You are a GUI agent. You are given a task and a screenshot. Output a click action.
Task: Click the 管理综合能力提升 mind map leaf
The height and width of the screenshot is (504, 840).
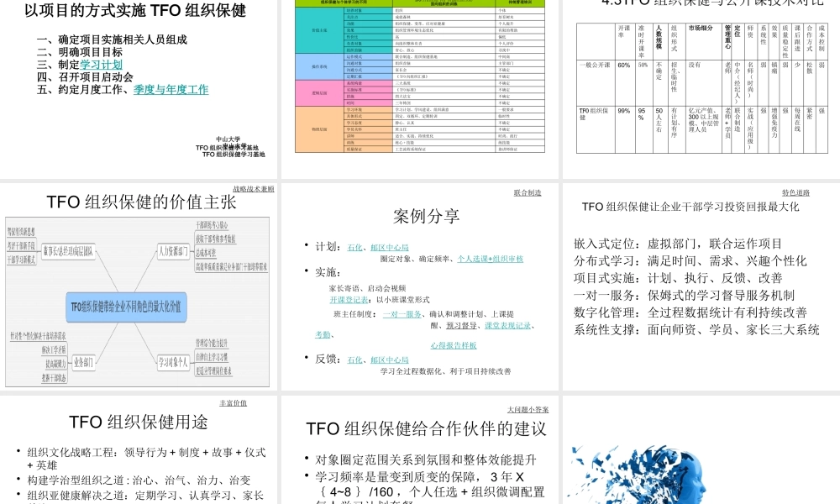point(212,343)
